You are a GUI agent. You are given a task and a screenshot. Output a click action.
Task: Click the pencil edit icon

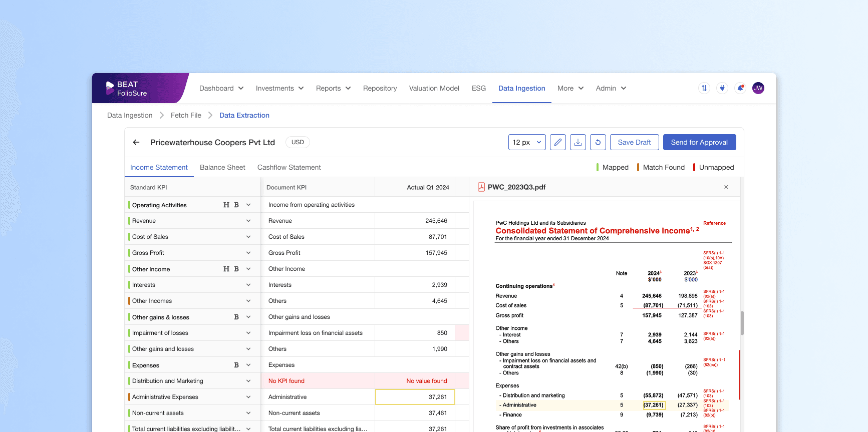[558, 142]
